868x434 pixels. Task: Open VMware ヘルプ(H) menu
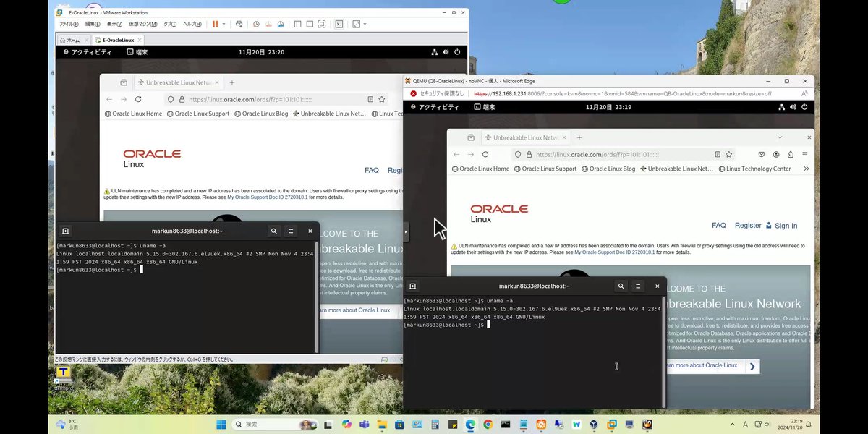click(x=192, y=24)
